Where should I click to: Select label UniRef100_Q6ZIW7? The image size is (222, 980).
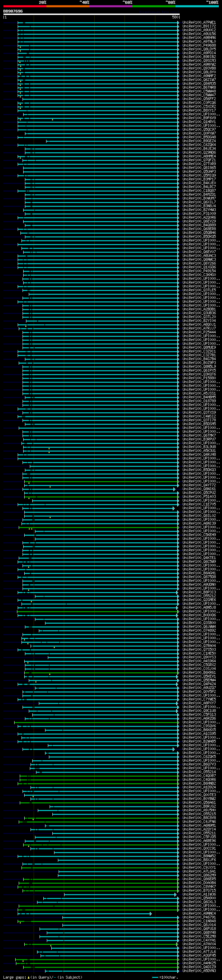click(199, 80)
